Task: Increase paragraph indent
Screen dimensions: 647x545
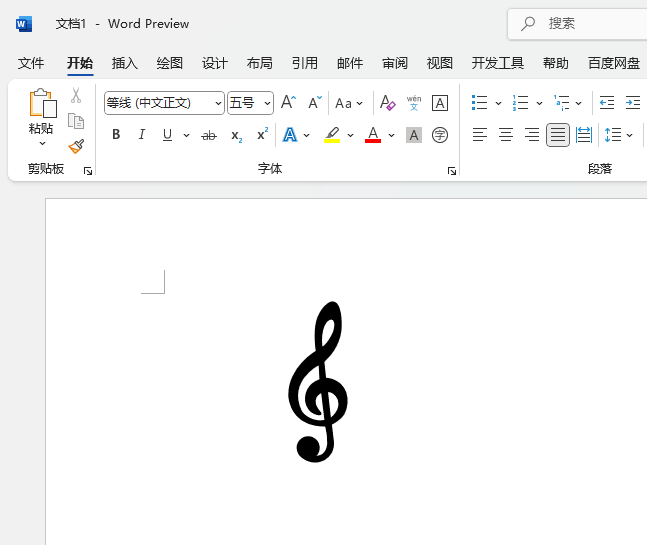Action: point(633,102)
